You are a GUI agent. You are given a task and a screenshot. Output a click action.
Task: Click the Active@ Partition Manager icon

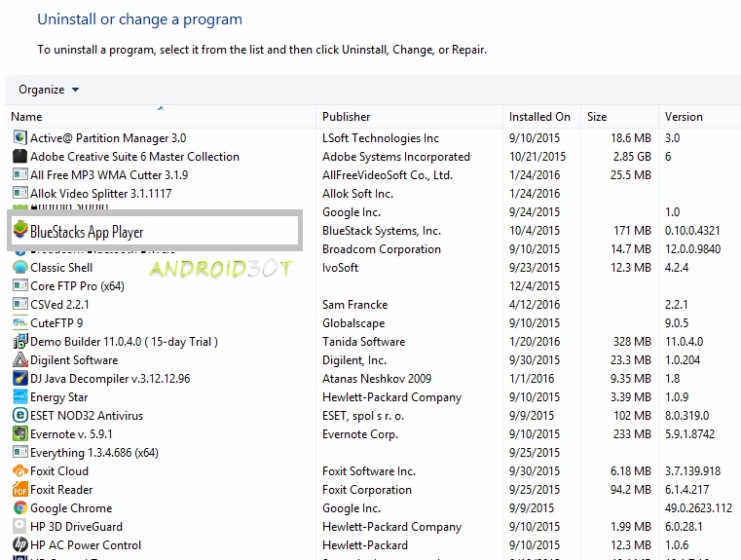click(19, 137)
